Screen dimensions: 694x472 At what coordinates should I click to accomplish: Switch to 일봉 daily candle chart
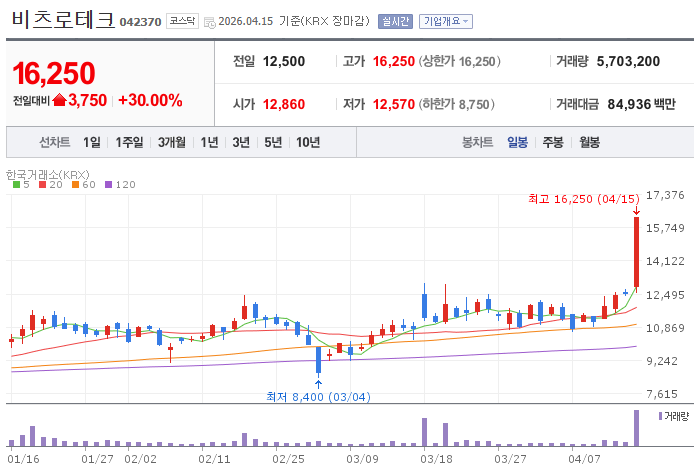point(517,142)
